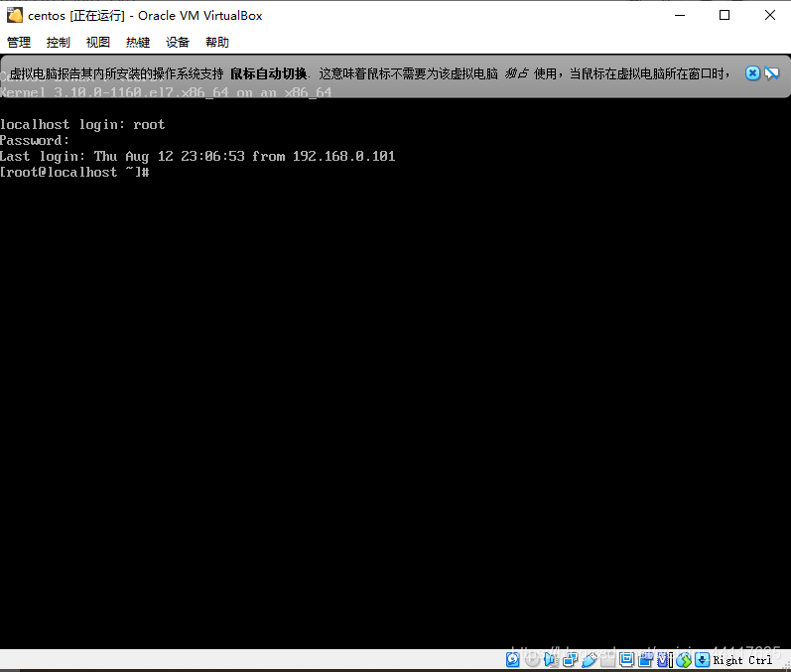Click the VirtualBox title bar icon
The height and width of the screenshot is (672, 791).
point(15,15)
